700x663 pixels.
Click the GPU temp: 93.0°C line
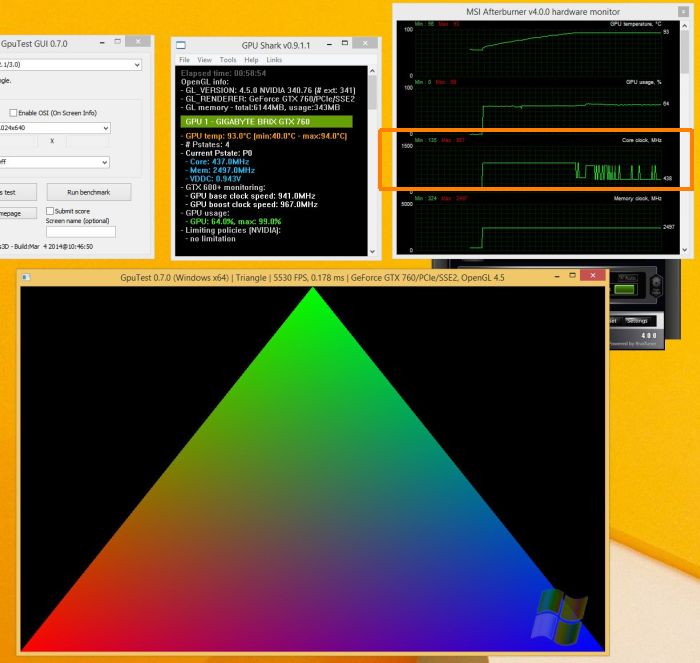click(x=263, y=136)
